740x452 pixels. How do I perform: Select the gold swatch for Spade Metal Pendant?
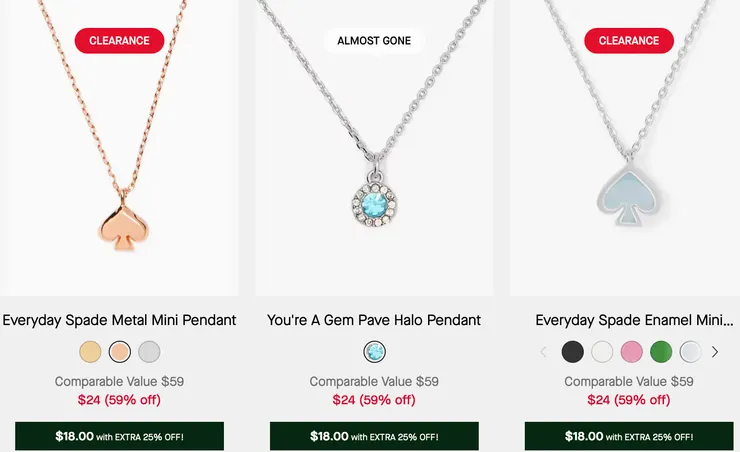90,352
